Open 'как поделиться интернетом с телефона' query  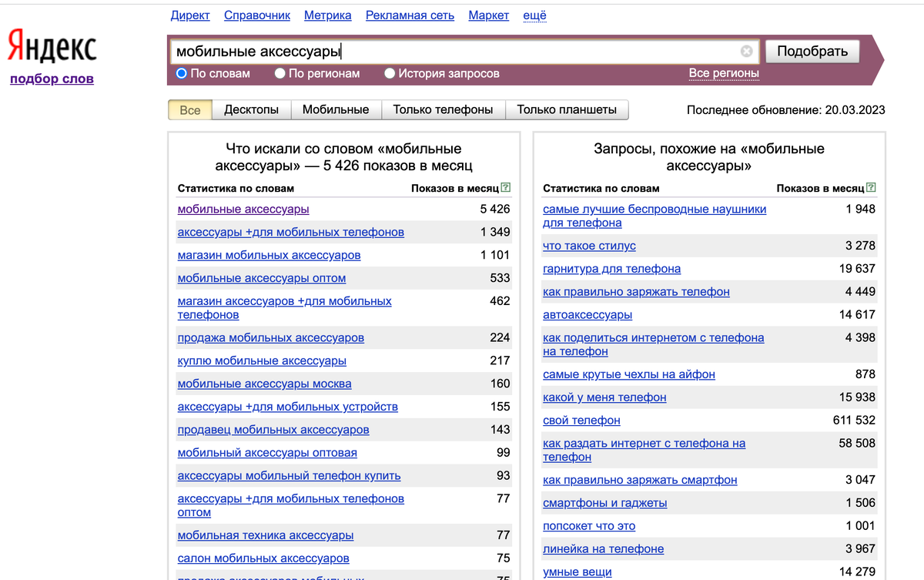[654, 344]
